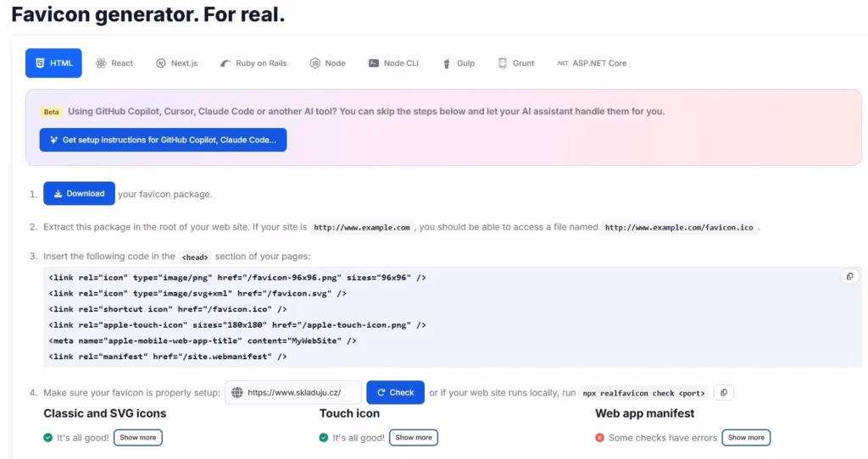Copy the npx realfavicon check command

[x=723, y=392]
